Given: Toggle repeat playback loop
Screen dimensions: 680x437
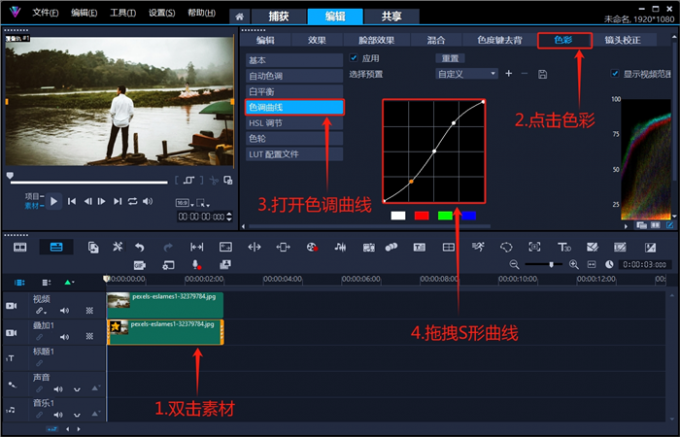Looking at the screenshot, I should point(132,201).
